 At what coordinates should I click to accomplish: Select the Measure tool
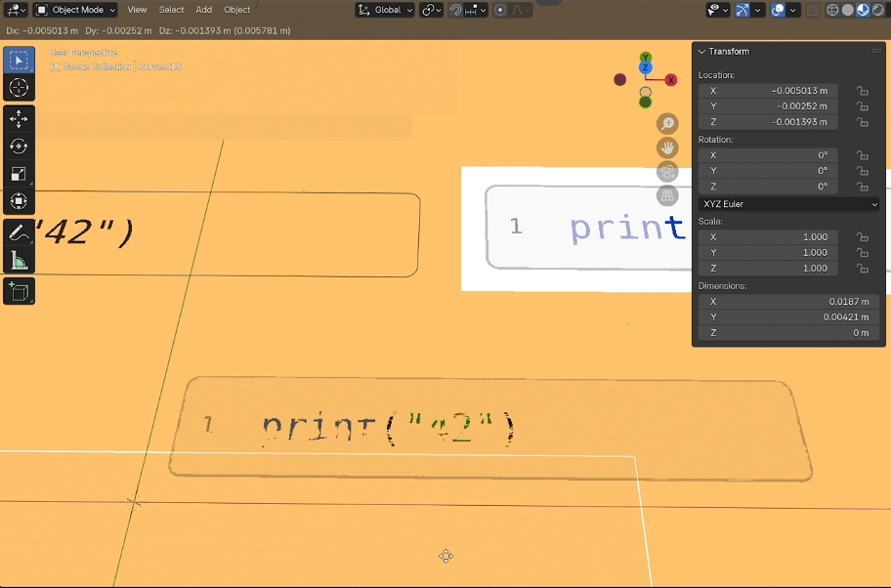click(19, 261)
